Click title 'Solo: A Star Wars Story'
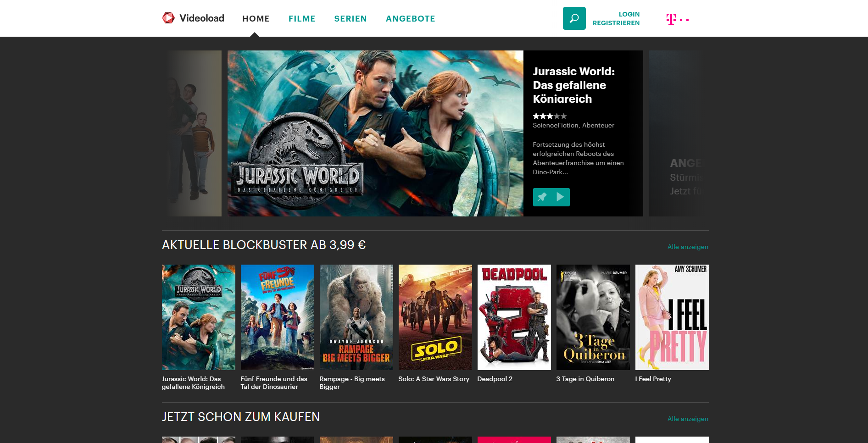 (x=434, y=379)
